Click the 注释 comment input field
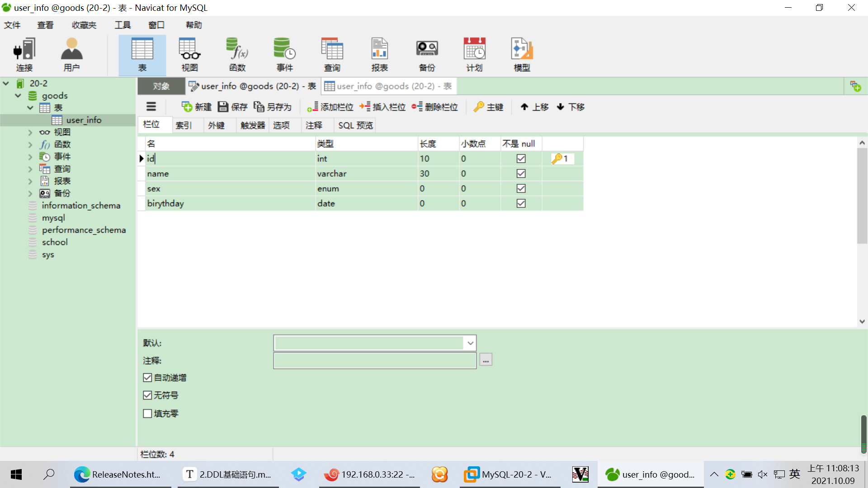Screen dimensions: 868x488 click(374, 361)
